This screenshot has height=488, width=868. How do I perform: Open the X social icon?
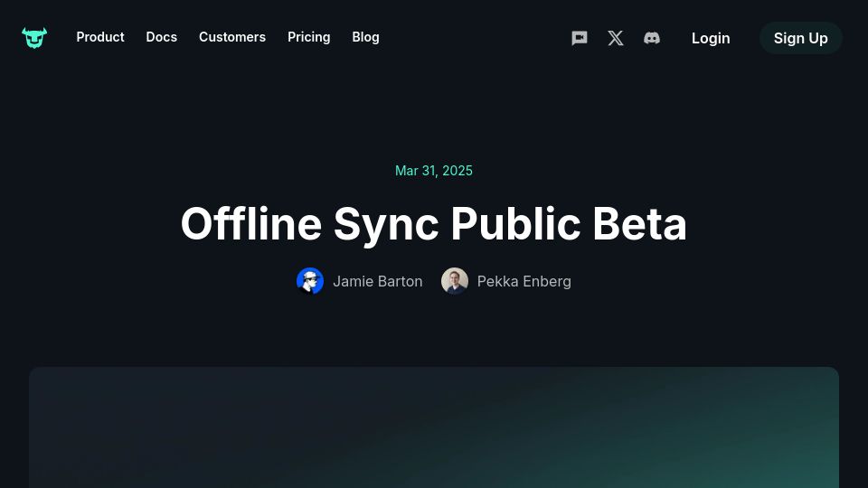[616, 38]
